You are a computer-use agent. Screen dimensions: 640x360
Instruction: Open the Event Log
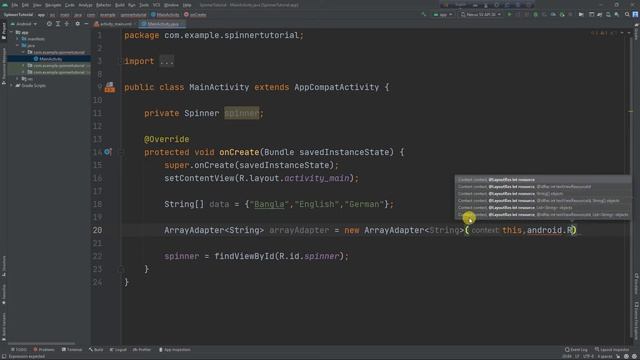576,350
